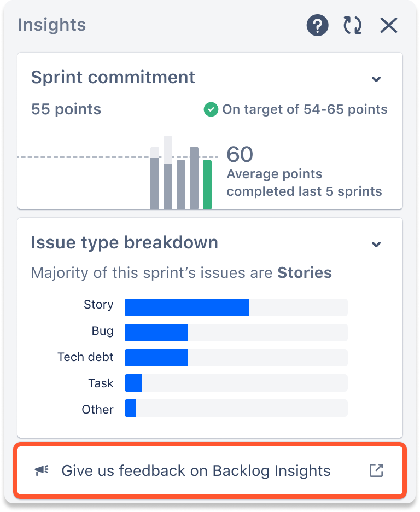
Task: Select the Bug progress bar
Action: pyautogui.click(x=236, y=333)
